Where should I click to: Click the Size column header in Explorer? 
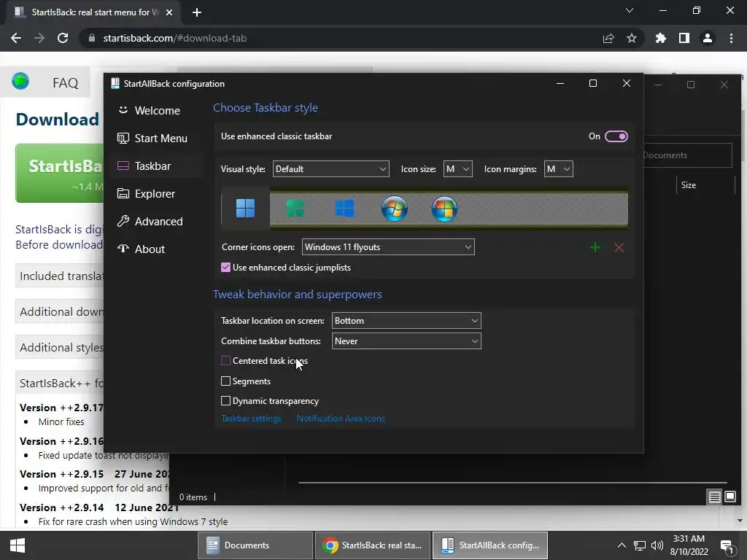[x=689, y=185]
